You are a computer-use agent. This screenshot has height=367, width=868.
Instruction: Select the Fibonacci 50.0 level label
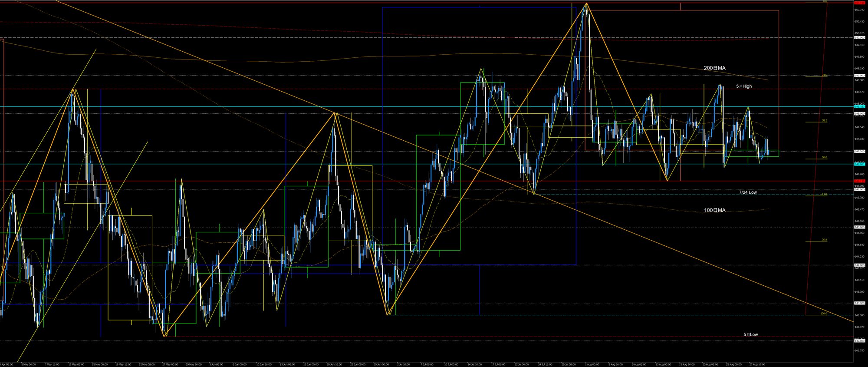click(824, 157)
